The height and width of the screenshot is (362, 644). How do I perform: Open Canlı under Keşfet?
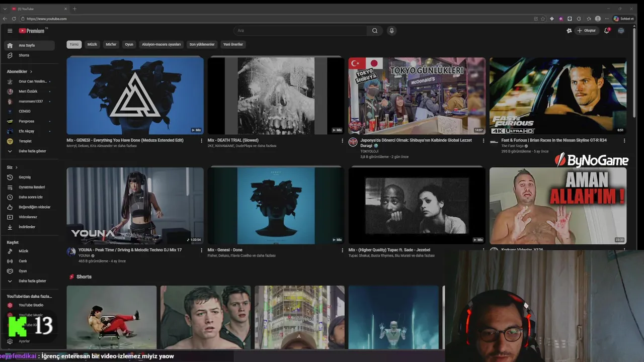[30, 261]
